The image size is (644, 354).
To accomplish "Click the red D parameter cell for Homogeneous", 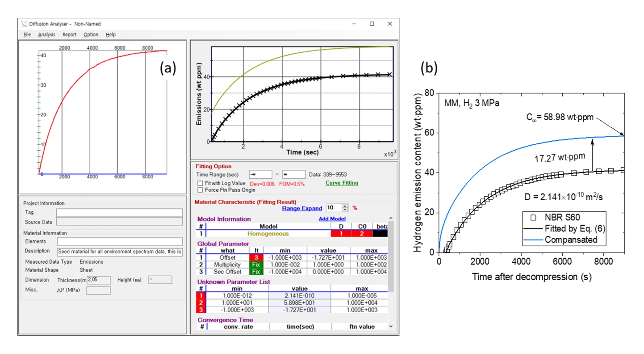I will pyautogui.click(x=341, y=234).
